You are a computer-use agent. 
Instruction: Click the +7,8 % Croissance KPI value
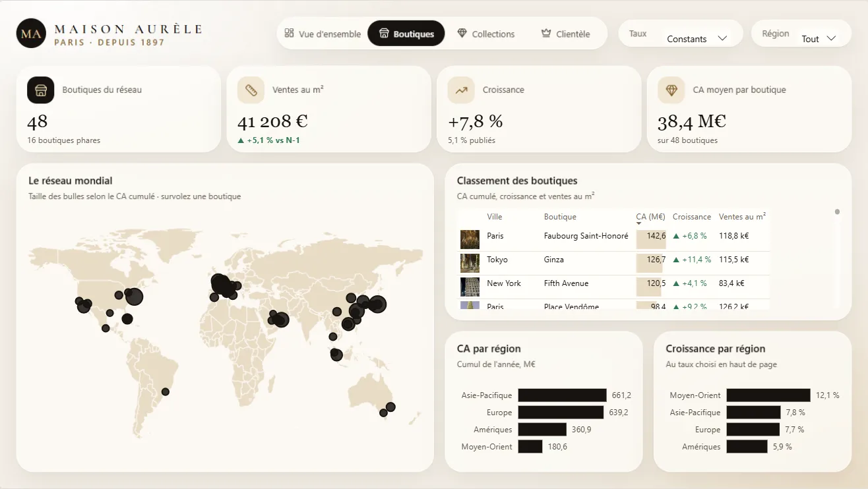[476, 122]
